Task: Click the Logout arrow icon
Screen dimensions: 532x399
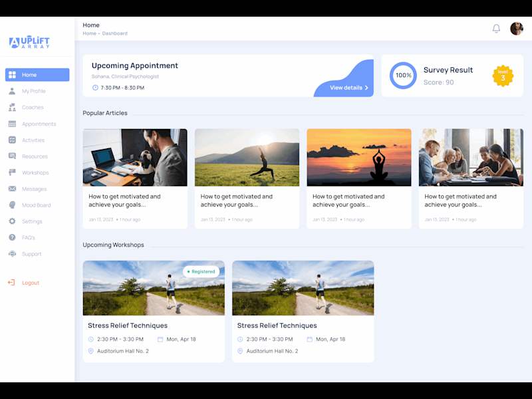Action: pos(11,283)
